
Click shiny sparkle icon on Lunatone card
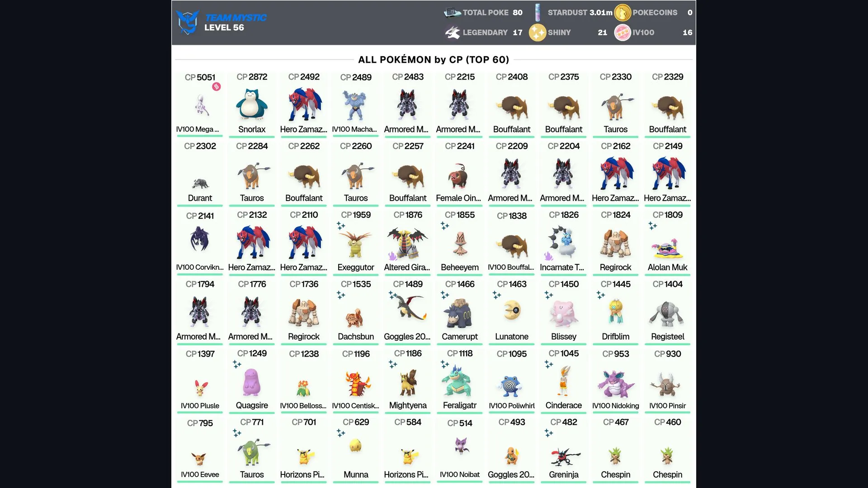click(497, 295)
